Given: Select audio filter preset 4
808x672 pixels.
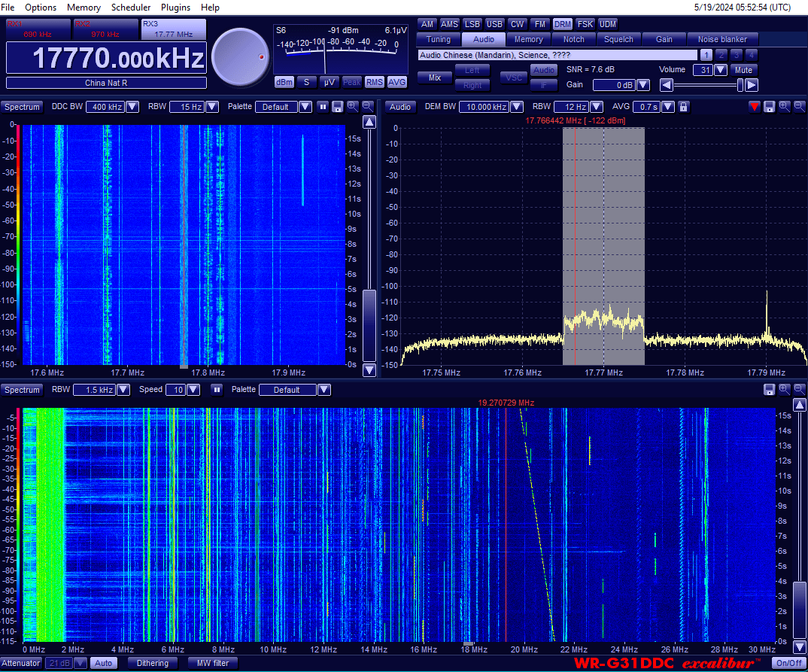Looking at the screenshot, I should 752,55.
